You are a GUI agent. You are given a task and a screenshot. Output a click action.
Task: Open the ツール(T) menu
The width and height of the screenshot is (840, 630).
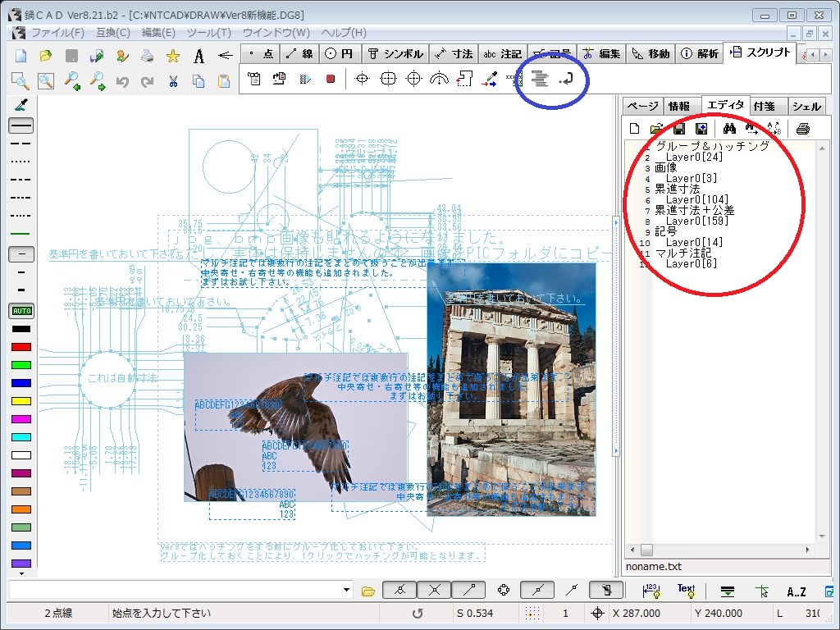point(209,33)
